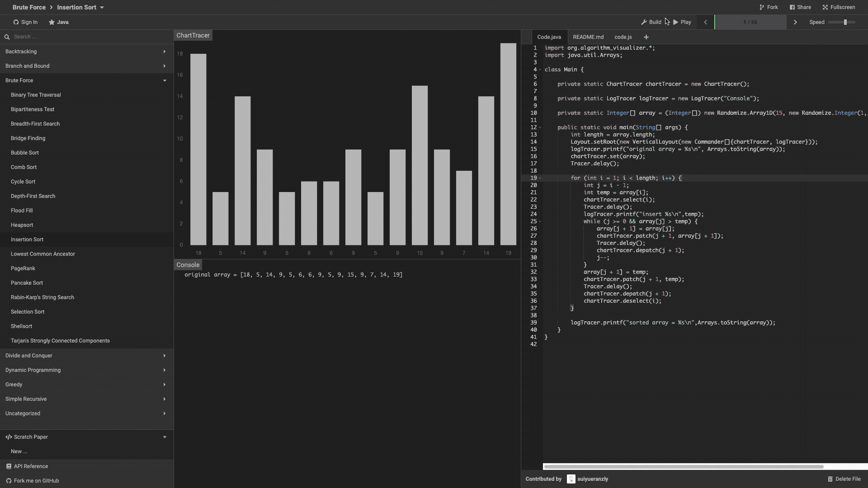Image resolution: width=868 pixels, height=488 pixels.
Task: Collapse the Scratch Paper section
Action: coord(87,437)
